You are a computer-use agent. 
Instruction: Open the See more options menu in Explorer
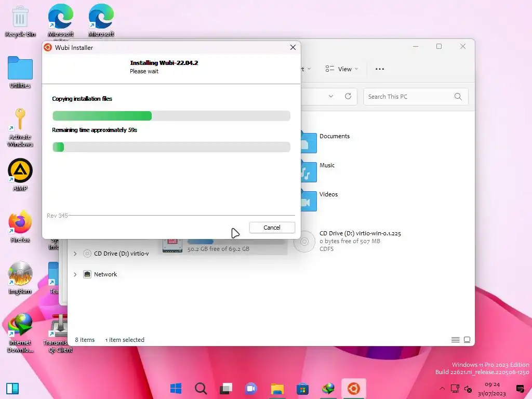(x=380, y=69)
